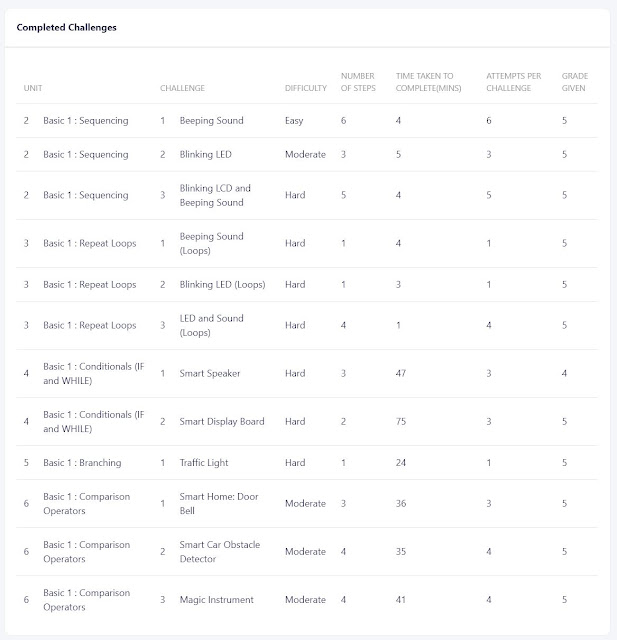Select LED and Sound (Loops) entry
The image size is (617, 640).
point(211,325)
